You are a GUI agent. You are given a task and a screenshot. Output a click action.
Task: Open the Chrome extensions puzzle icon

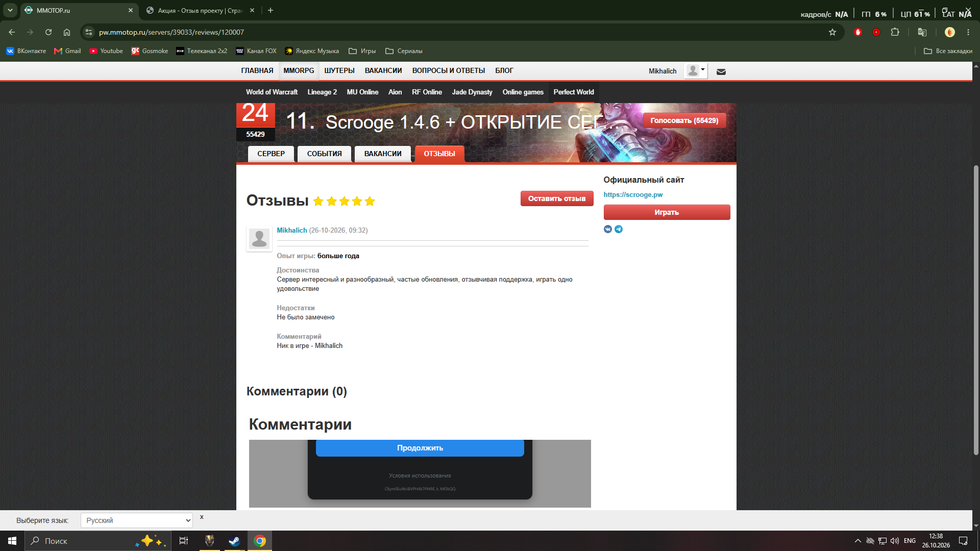pos(895,32)
